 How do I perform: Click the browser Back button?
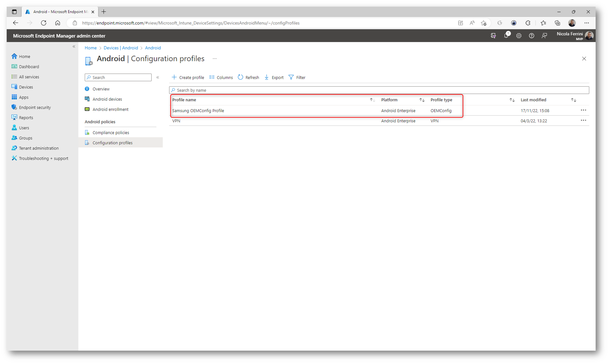[x=16, y=23]
